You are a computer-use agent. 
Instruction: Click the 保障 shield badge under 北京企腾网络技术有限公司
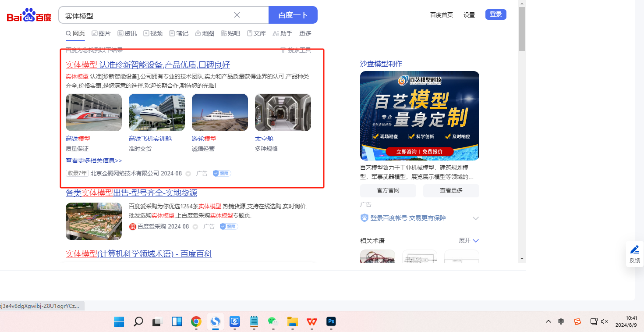click(222, 173)
